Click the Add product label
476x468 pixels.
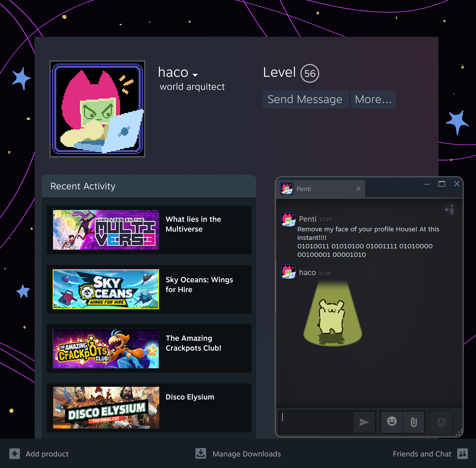(47, 454)
